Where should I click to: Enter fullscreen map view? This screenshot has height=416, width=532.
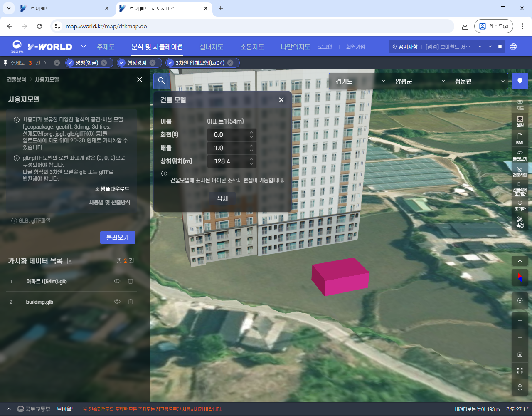pos(520,371)
